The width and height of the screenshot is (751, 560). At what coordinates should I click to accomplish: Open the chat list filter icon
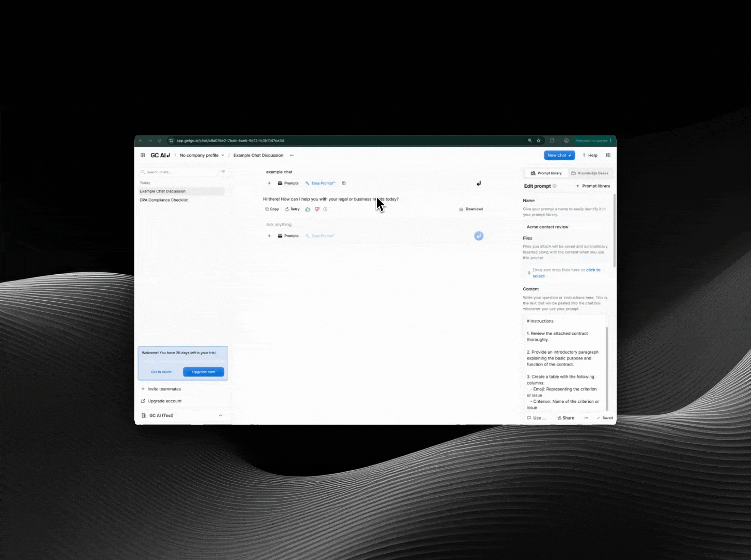224,172
